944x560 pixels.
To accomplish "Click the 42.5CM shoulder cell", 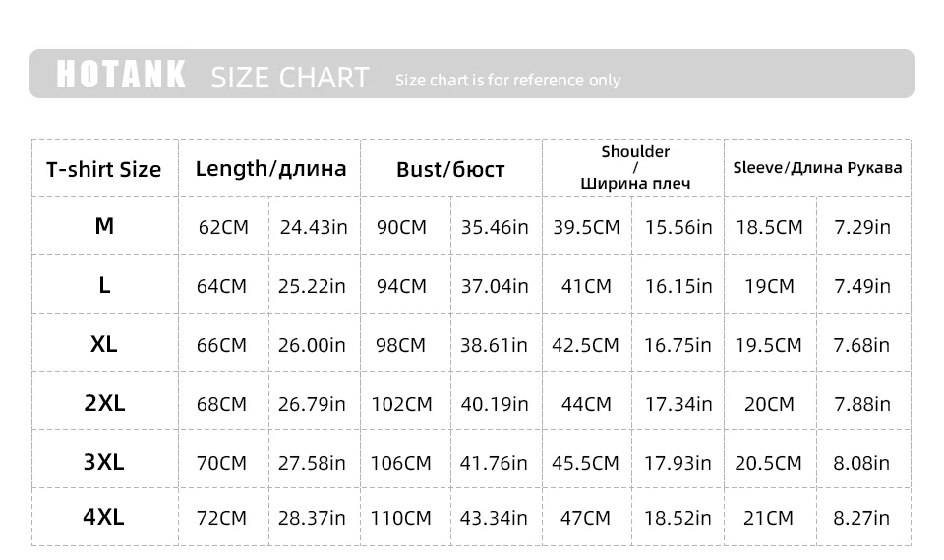I will 586,345.
